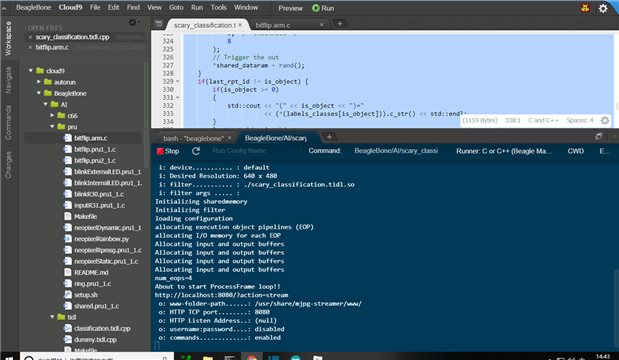The image size is (619, 360).
Task: Add new terminal tab with plus icon
Action: [329, 137]
